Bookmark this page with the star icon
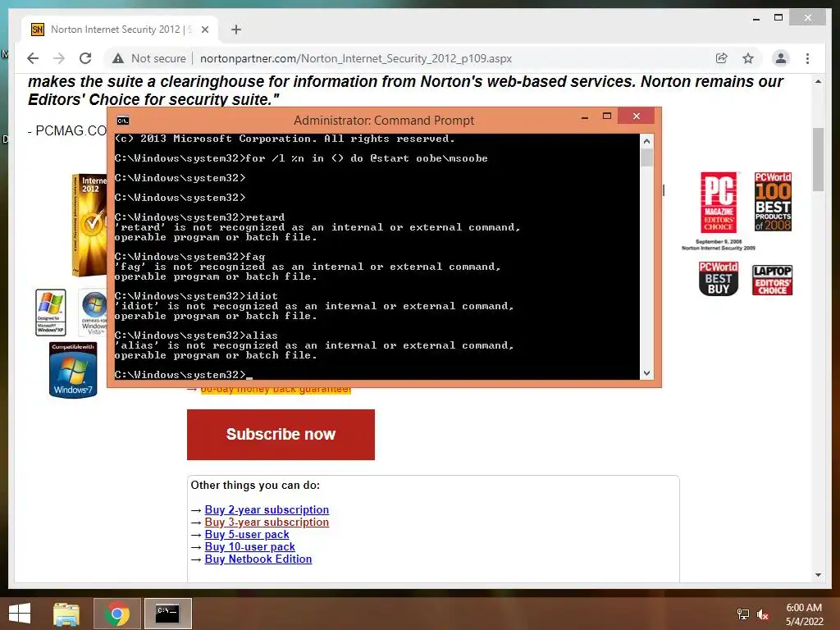The height and width of the screenshot is (630, 840). point(748,58)
